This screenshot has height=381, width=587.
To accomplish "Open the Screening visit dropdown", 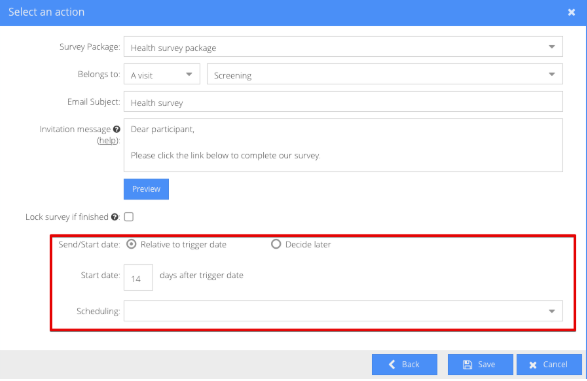I will click(x=385, y=74).
